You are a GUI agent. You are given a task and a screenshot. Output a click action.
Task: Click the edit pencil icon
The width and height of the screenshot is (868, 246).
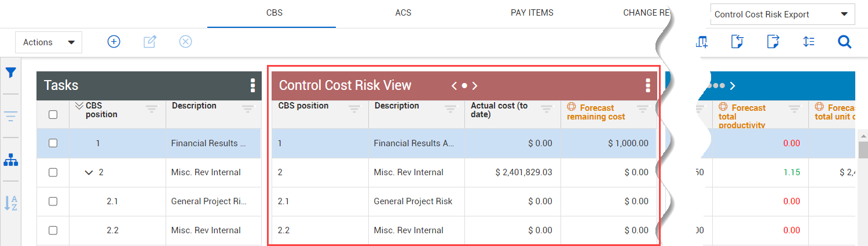[x=149, y=42]
